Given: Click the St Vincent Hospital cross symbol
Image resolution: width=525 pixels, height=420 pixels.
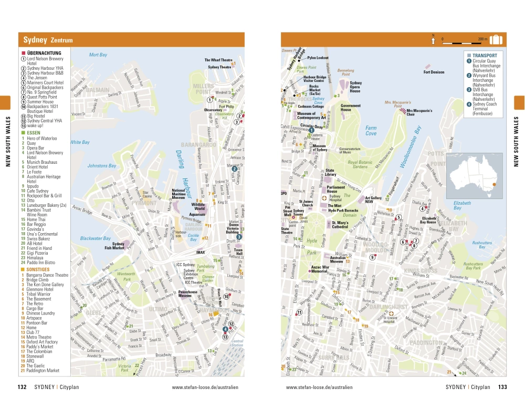Looking at the screenshot, I should [391, 313].
